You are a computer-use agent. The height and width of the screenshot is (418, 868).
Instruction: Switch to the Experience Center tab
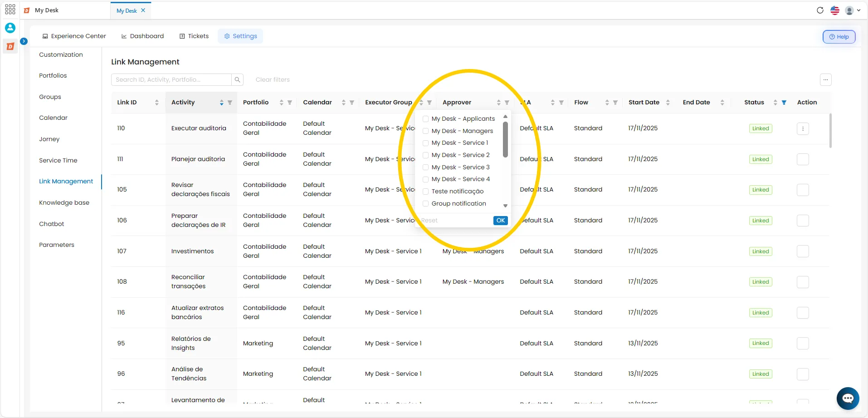pyautogui.click(x=74, y=36)
